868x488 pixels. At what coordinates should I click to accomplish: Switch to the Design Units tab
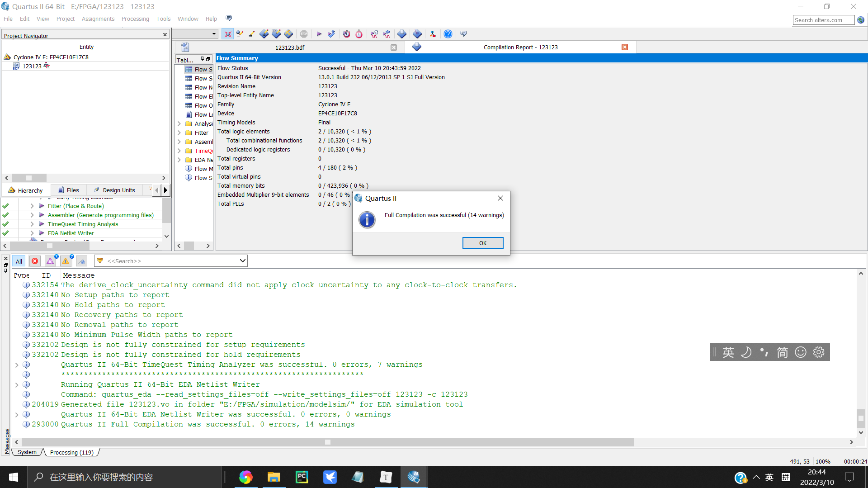coord(114,190)
